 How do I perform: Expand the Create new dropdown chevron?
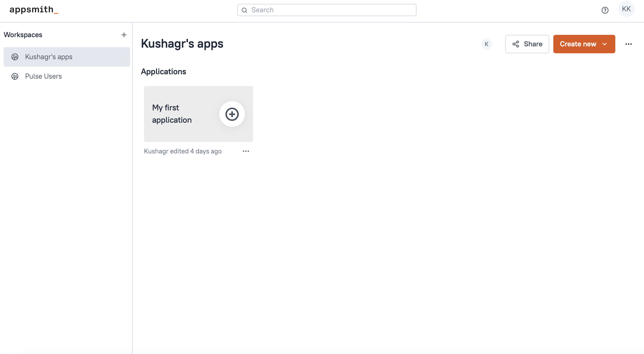[605, 44]
